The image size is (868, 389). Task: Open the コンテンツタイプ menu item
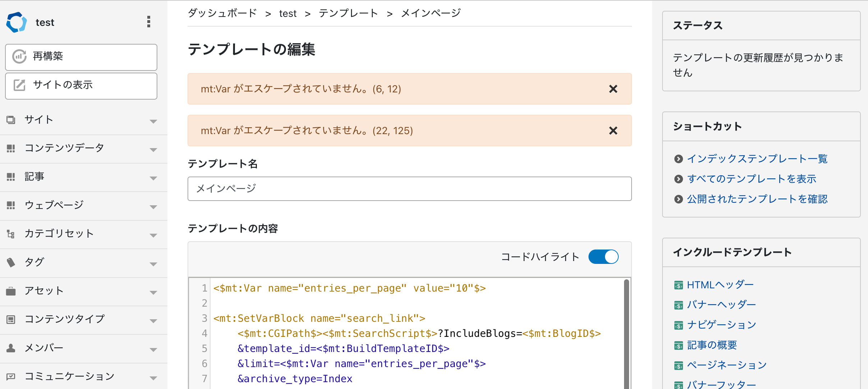tap(65, 319)
